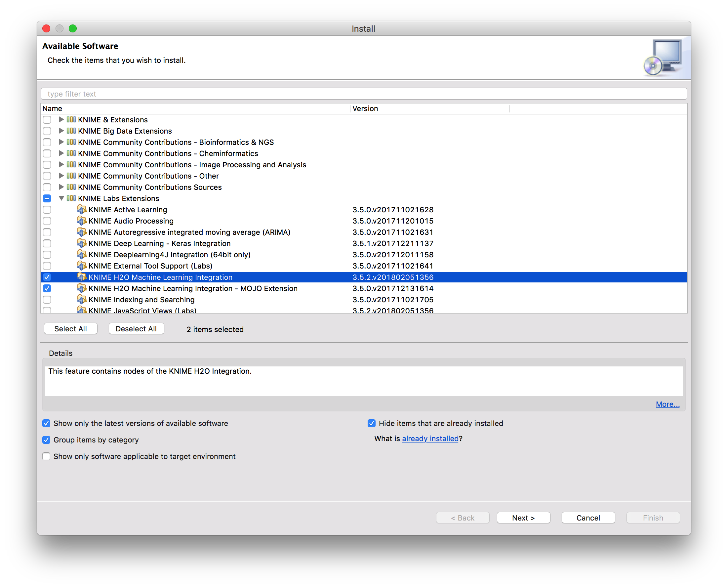Check the KNIME ARIMA feature checkbox
The image size is (728, 588).
pos(47,232)
